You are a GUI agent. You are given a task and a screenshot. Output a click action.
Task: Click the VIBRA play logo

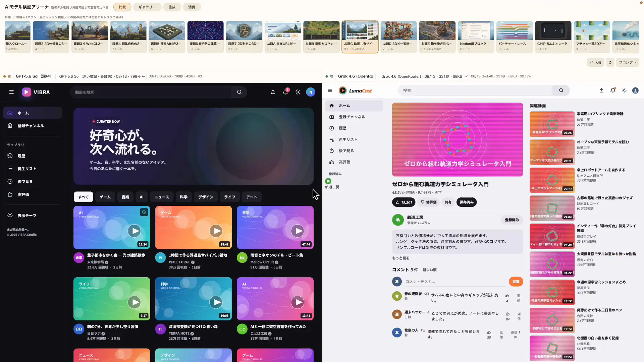point(26,92)
